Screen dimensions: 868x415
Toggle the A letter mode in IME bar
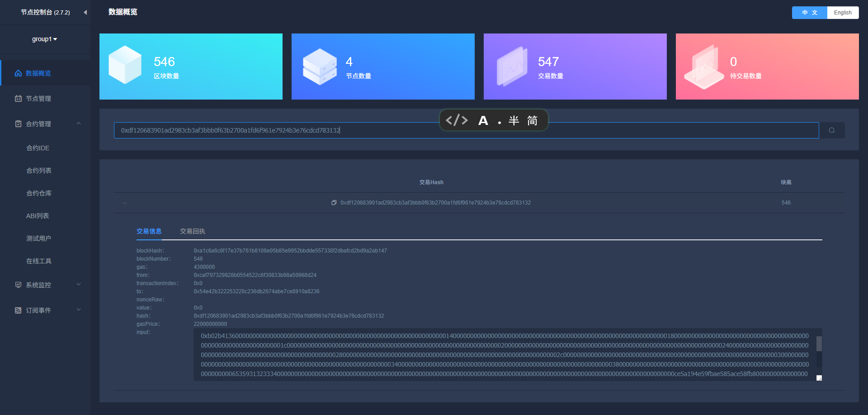[483, 121]
